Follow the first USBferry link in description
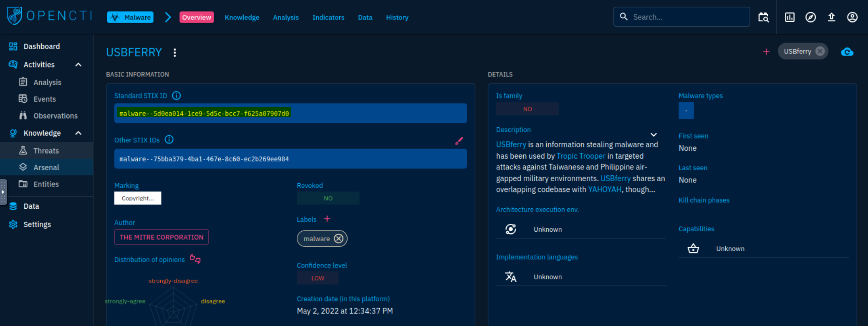Image resolution: width=868 pixels, height=326 pixels. (x=511, y=144)
